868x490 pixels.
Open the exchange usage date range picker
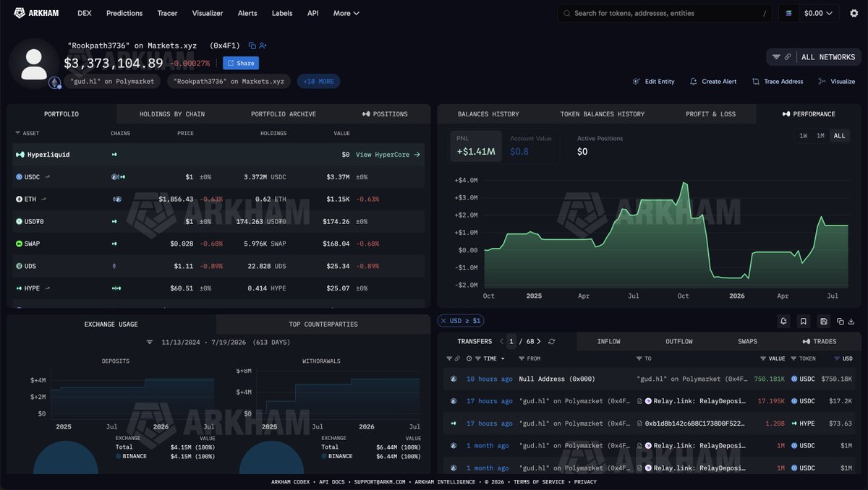[226, 343]
